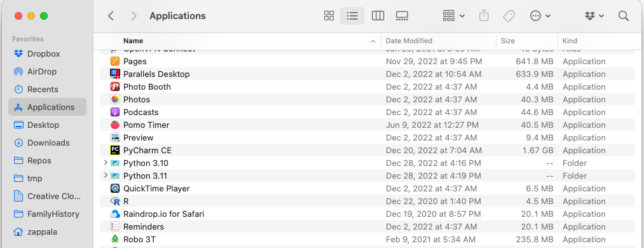Go forward with the right chevron
644x248 pixels.
click(x=134, y=16)
